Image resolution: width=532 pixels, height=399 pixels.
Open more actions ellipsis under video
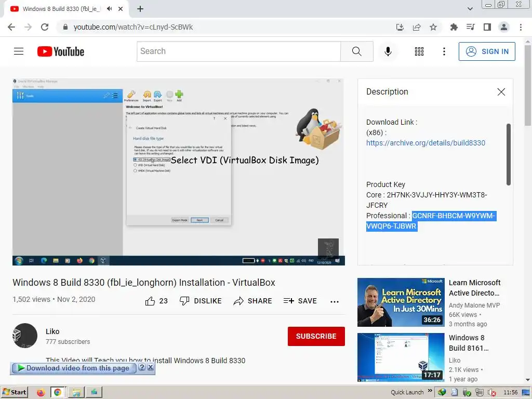click(x=335, y=302)
